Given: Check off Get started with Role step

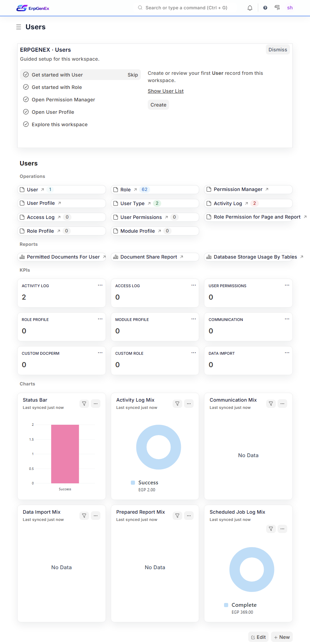Looking at the screenshot, I should click(x=26, y=87).
